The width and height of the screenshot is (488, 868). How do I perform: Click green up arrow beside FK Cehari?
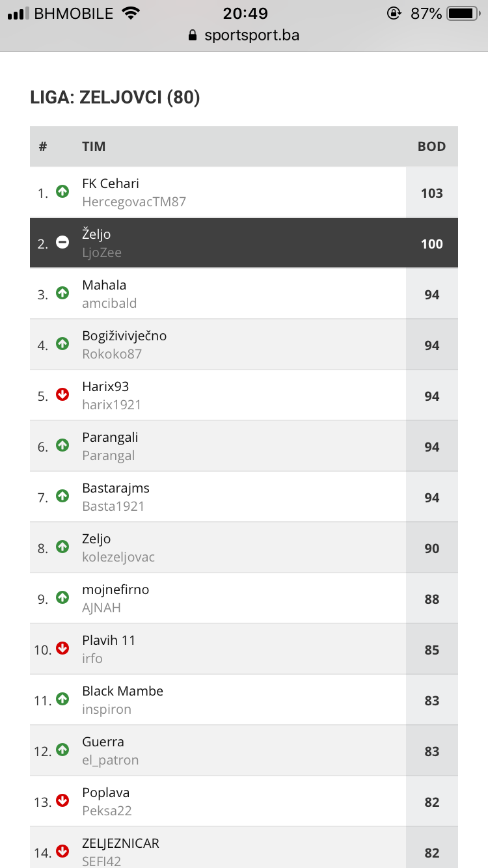pyautogui.click(x=62, y=192)
